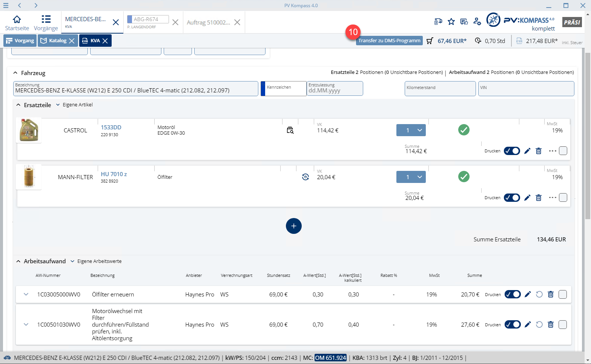Open the feedback thumbs-up icon
This screenshot has height=364, width=591.
click(464, 22)
